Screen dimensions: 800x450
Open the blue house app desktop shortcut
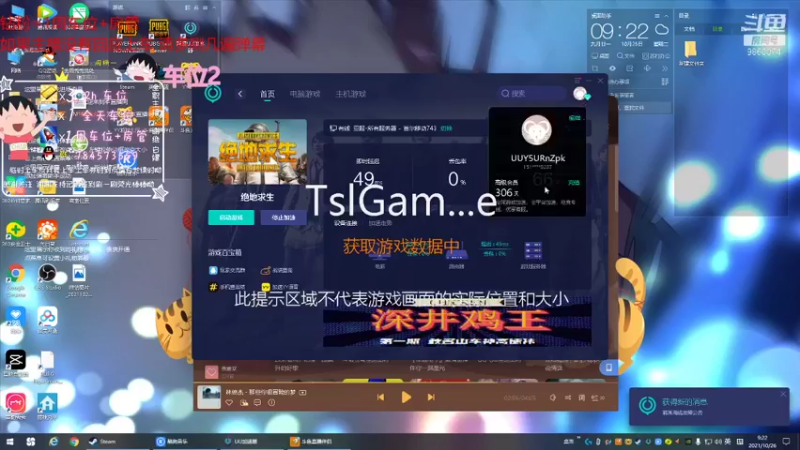coord(47,407)
